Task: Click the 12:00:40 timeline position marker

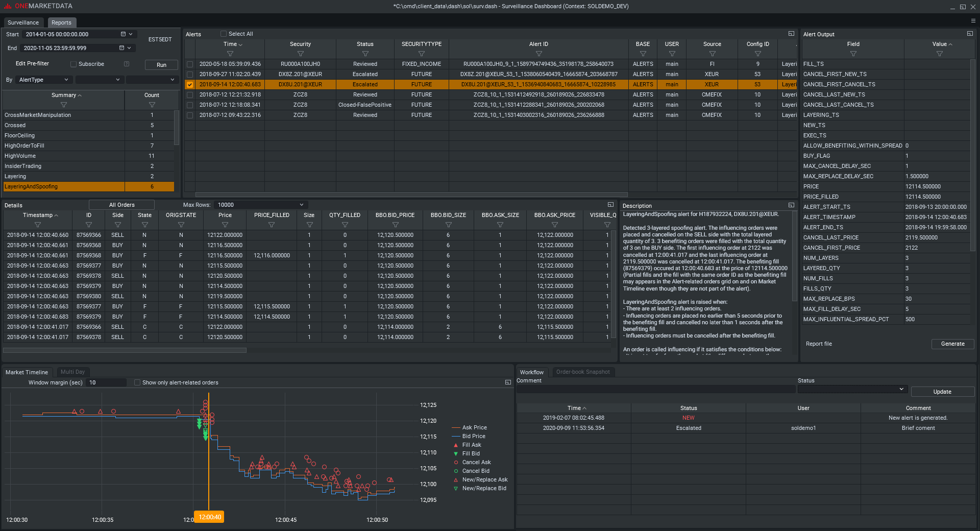Action: [209, 517]
